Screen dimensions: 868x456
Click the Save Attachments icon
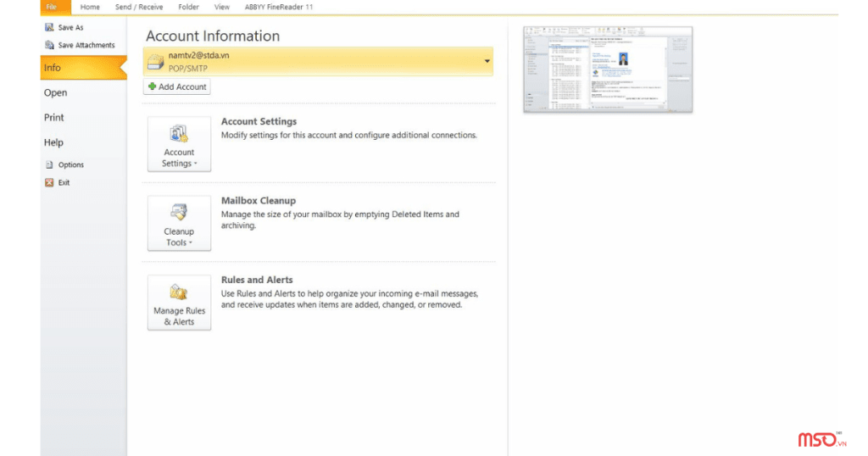tap(49, 45)
